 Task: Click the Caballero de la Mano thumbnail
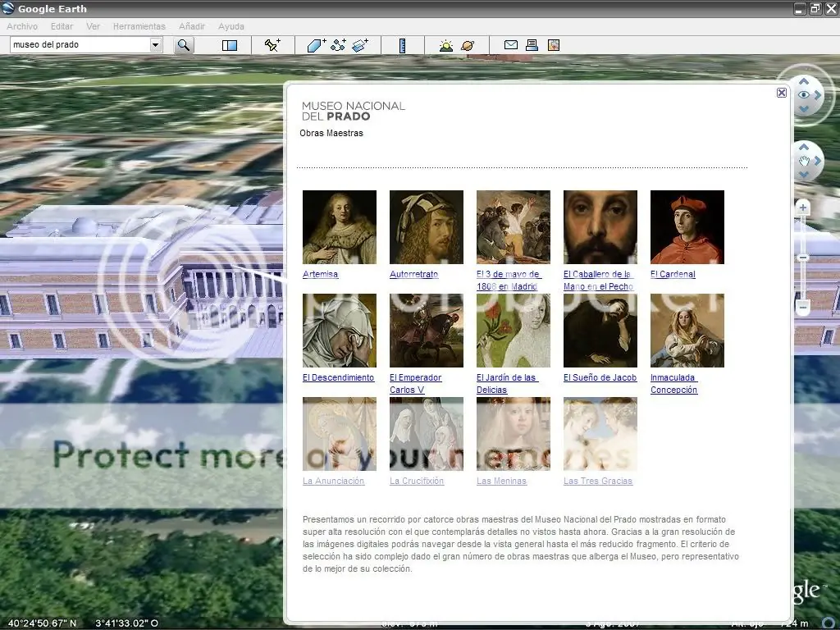click(x=600, y=227)
